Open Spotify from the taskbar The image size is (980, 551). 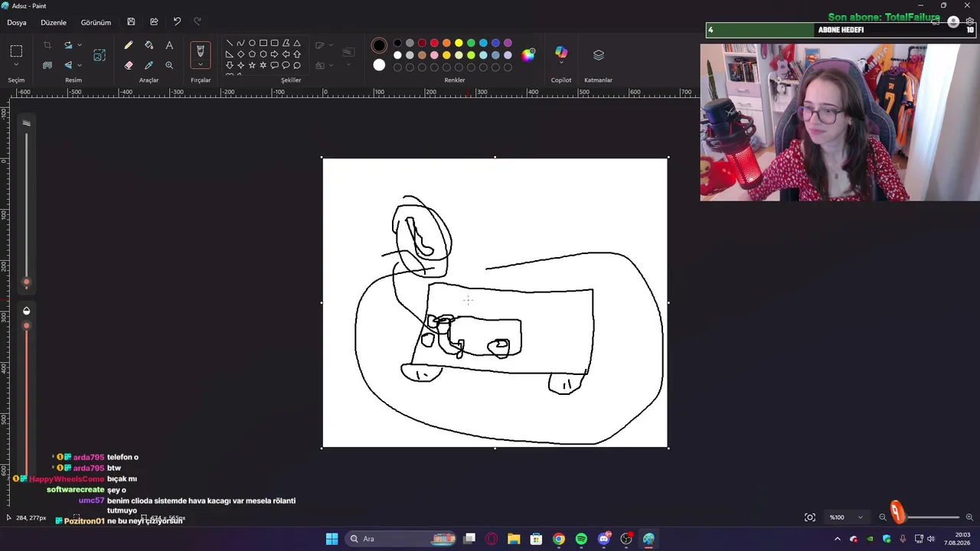coord(581,539)
